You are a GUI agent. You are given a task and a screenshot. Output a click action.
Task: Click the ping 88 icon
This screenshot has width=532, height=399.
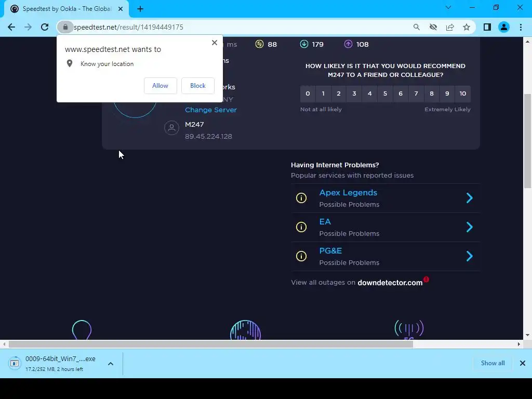point(260,44)
